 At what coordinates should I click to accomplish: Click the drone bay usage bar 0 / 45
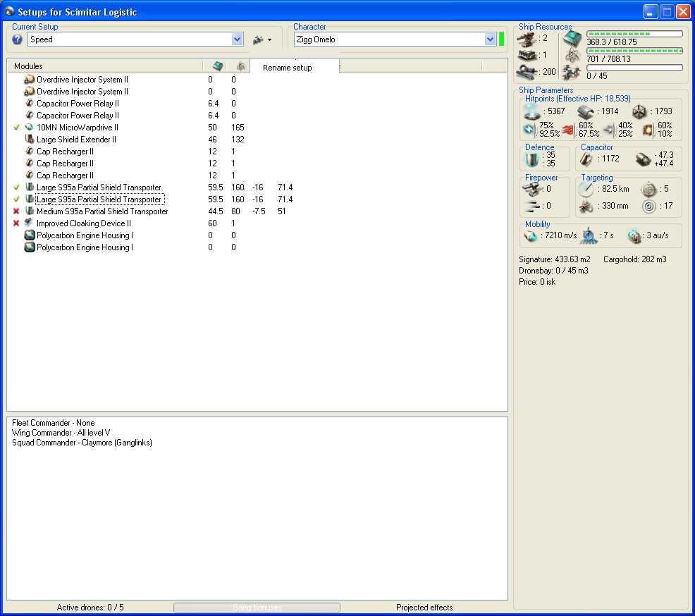(x=634, y=68)
